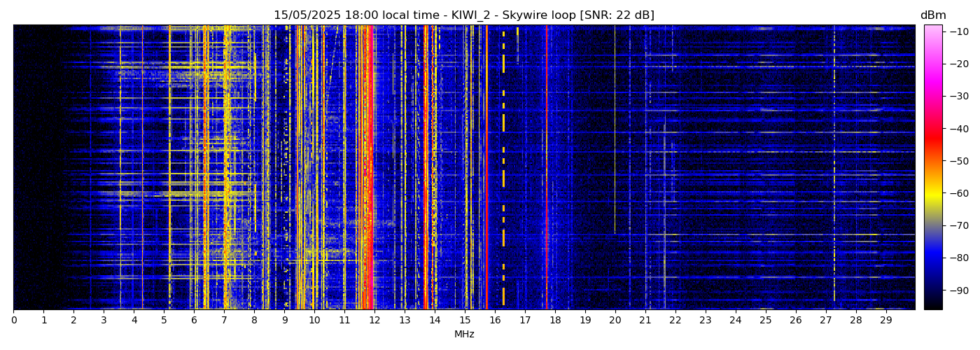Click the strong red band near 11.7 MHz

pos(365,168)
